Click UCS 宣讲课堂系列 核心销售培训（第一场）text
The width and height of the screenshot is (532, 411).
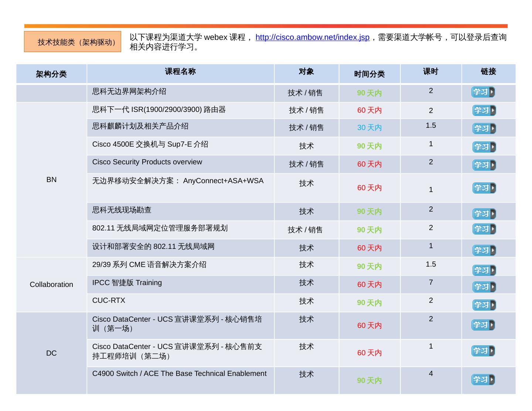tap(177, 324)
